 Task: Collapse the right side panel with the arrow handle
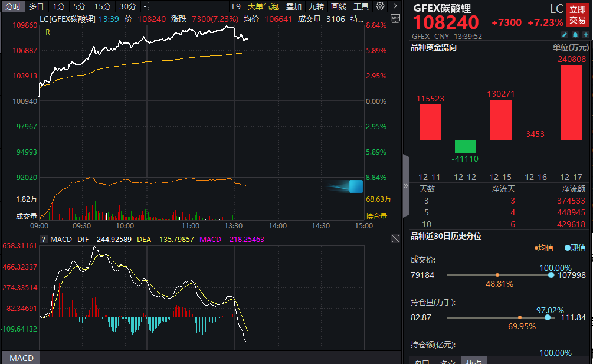(406, 186)
